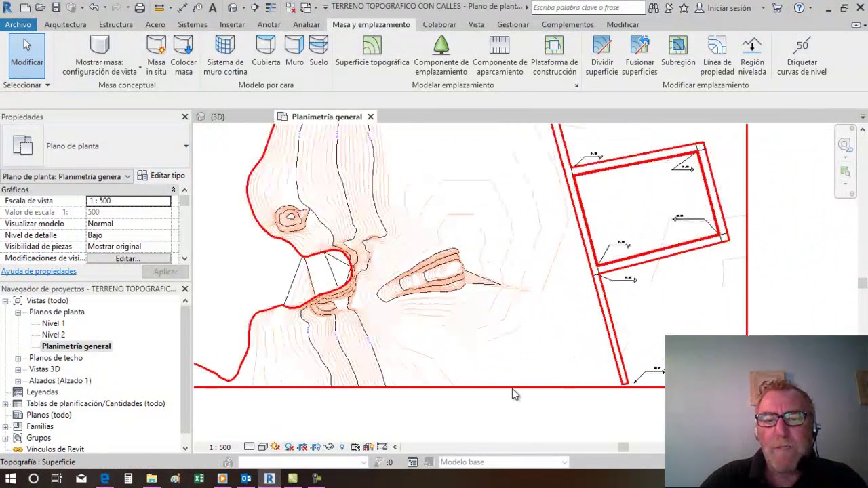The height and width of the screenshot is (488, 868).
Task: Click Subregión tool icon
Action: (x=677, y=45)
